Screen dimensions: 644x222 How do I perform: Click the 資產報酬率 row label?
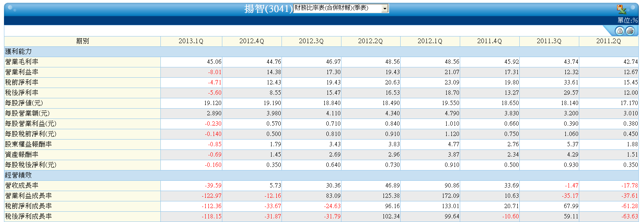pos(22,155)
